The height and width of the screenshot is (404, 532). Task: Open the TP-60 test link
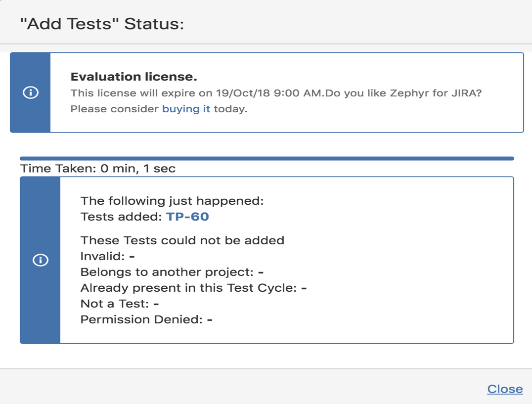tap(187, 217)
